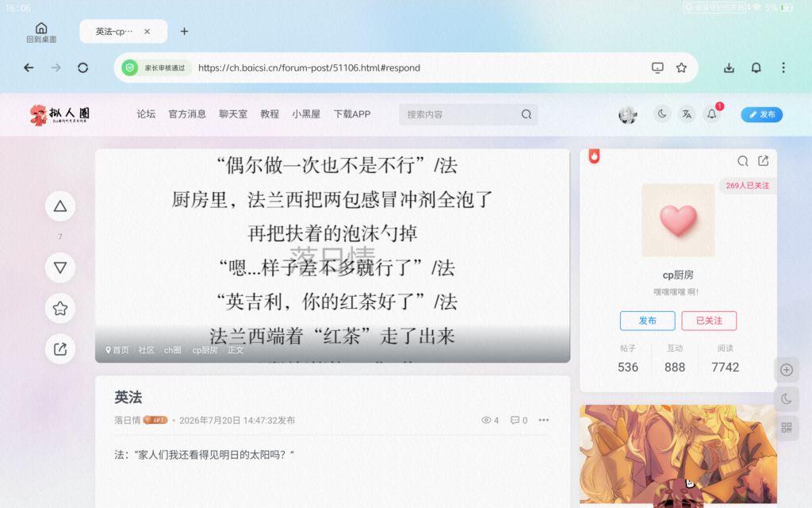Viewport: 812px width, 508px height.
Task: Open QR code floating button
Action: 787,428
